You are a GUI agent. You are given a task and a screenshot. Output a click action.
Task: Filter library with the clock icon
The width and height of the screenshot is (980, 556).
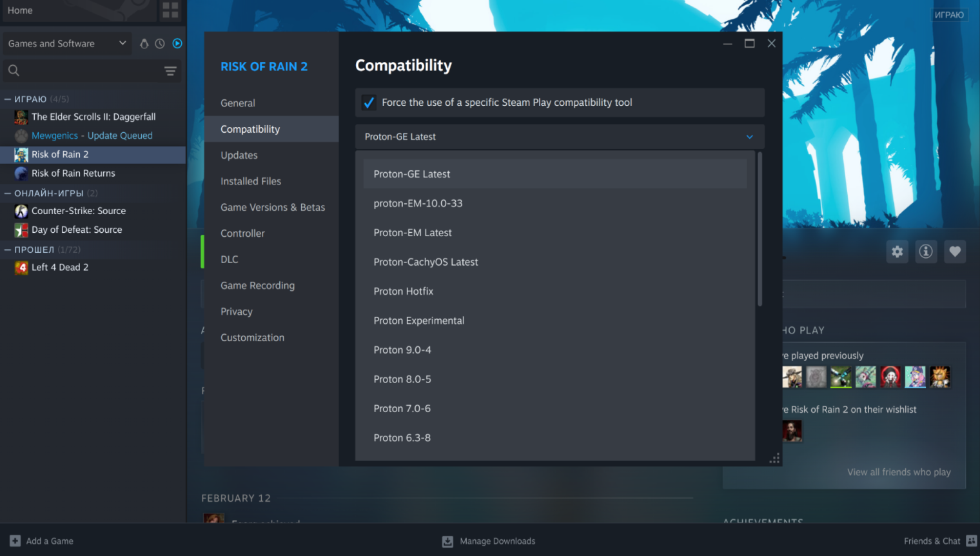point(159,43)
